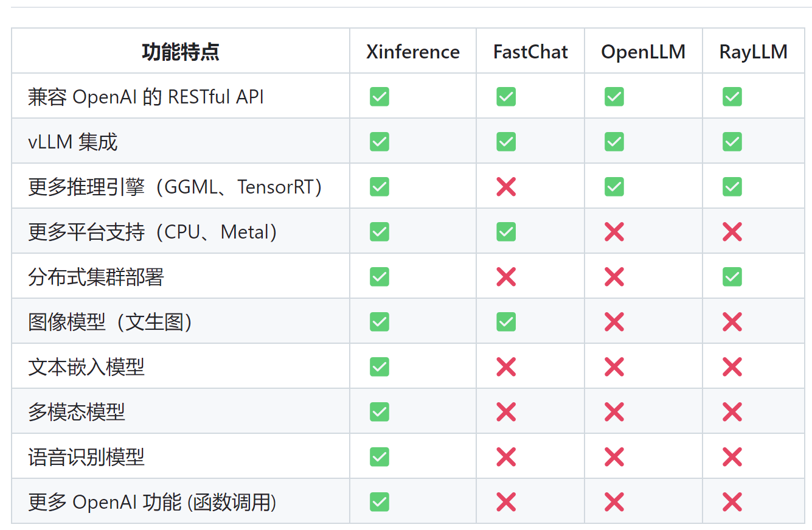Click Xinference's checkmark in the 函数调用 row
Image resolution: width=812 pixels, height=530 pixels.
tap(379, 501)
